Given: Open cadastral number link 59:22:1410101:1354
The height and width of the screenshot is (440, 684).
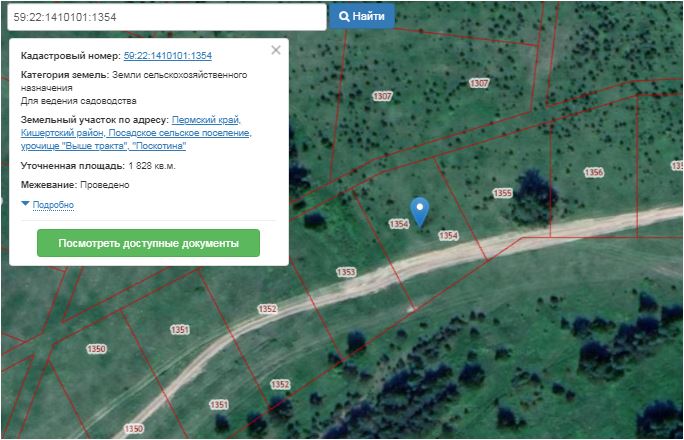Looking at the screenshot, I should click(168, 56).
